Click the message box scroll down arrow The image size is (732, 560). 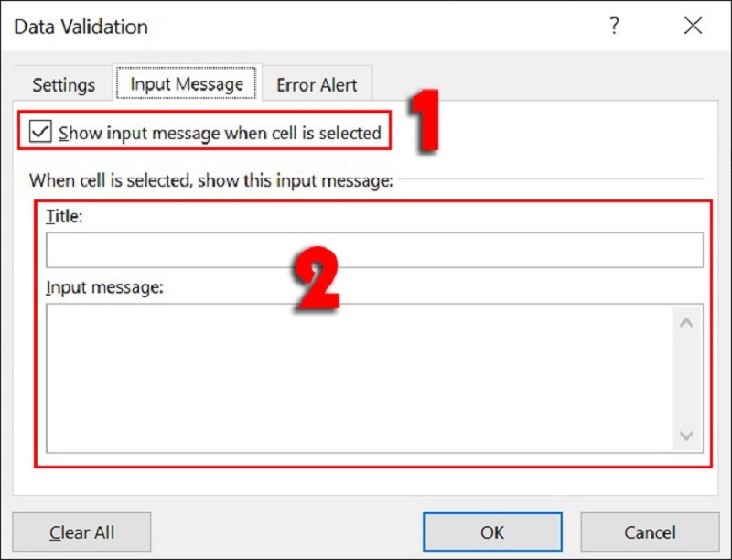pos(686,436)
